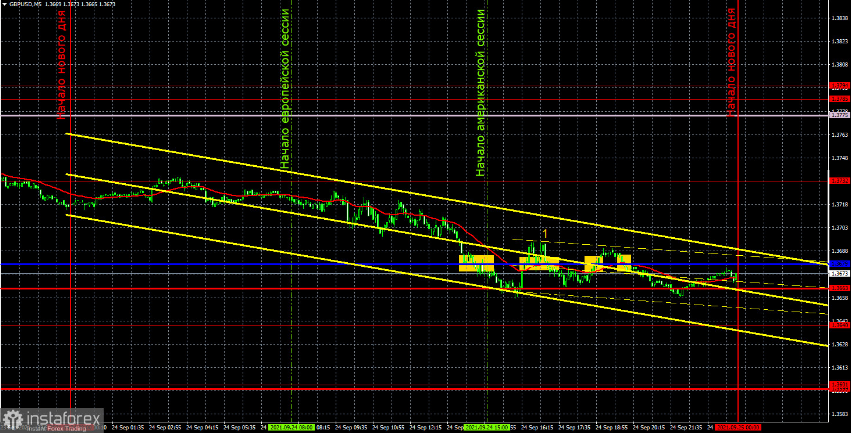Click the first yellow highlighted signal rectangle
The width and height of the screenshot is (851, 433).
tap(476, 263)
